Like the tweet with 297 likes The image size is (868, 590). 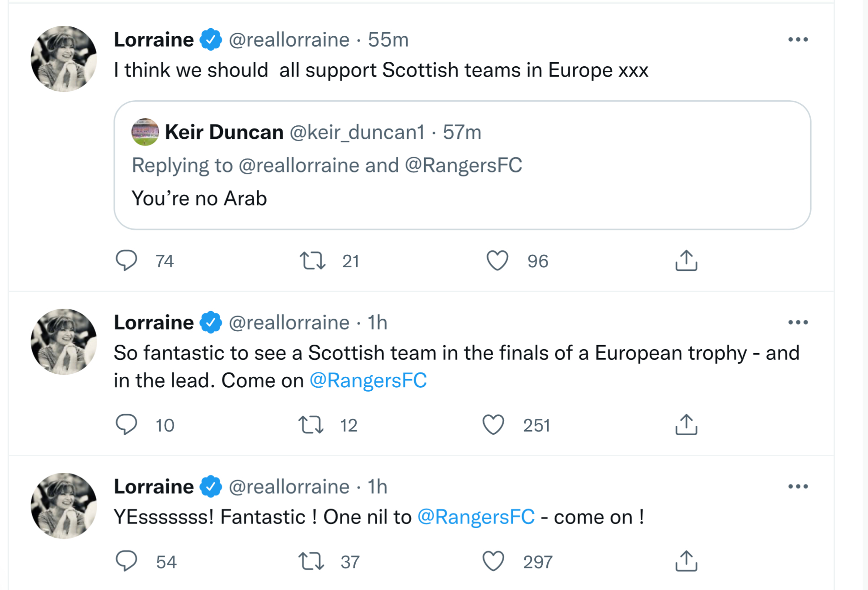click(x=493, y=561)
